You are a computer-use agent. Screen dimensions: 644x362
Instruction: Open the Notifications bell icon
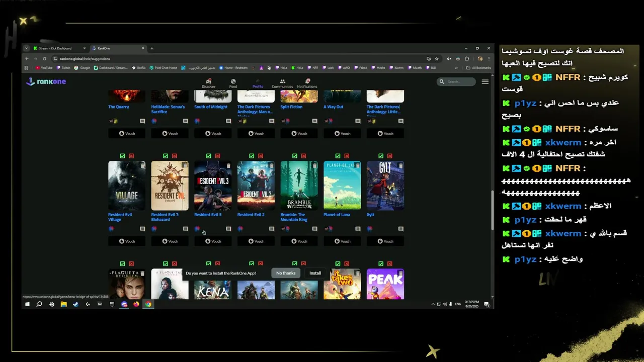(307, 81)
